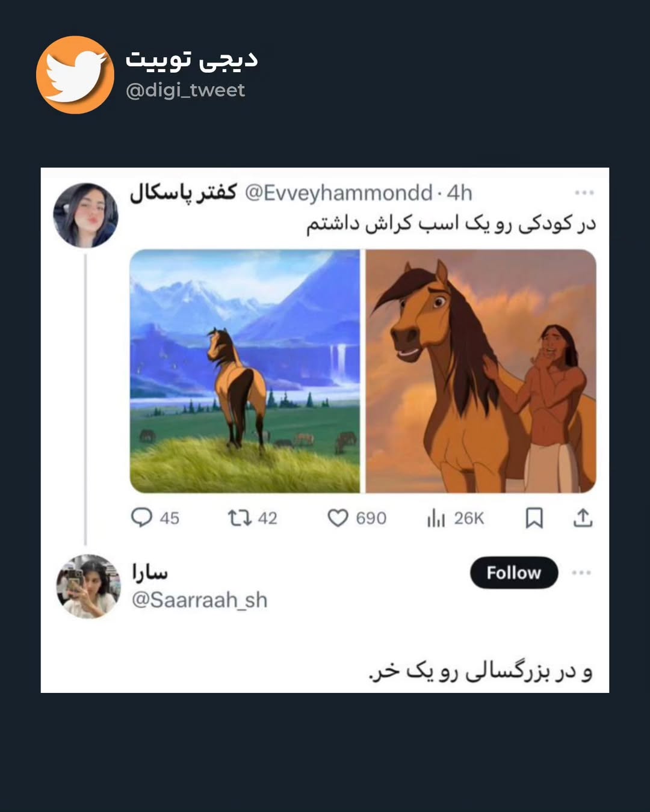
Task: Click the display name کفتر پاسکال
Action: point(184,192)
